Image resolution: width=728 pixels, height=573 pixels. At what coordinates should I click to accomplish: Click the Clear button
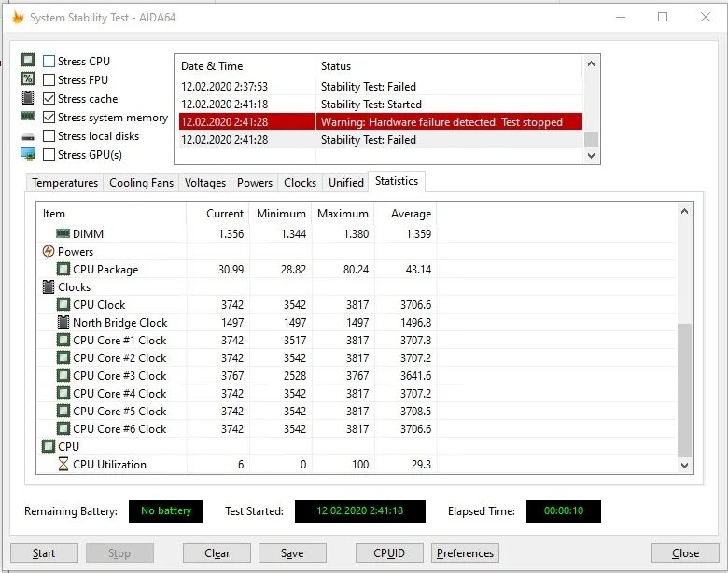tap(217, 553)
